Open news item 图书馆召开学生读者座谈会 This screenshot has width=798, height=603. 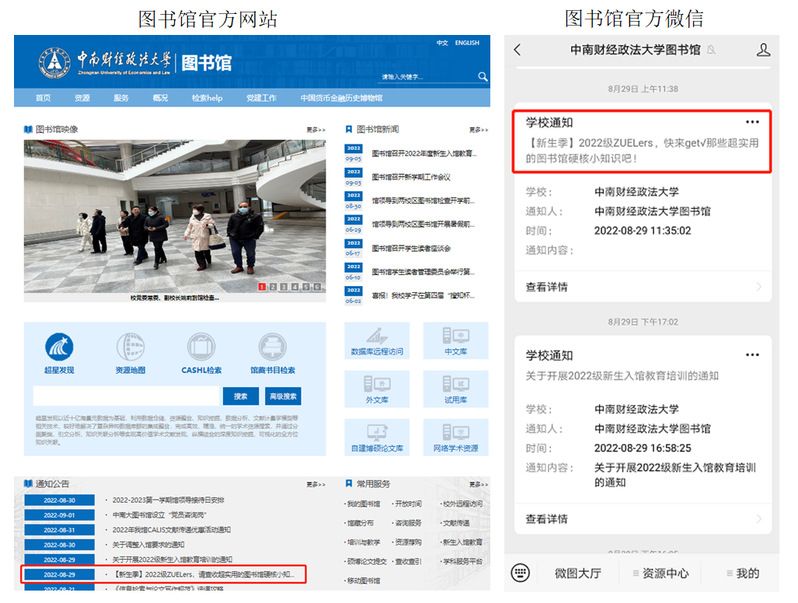pyautogui.click(x=411, y=248)
